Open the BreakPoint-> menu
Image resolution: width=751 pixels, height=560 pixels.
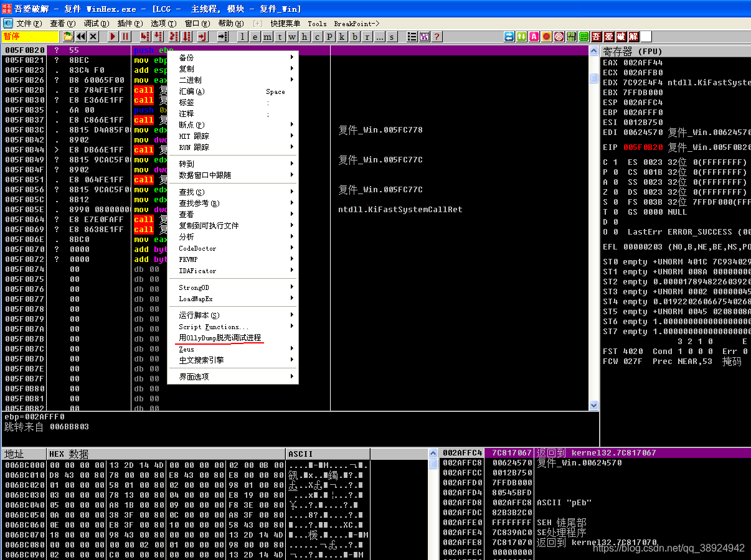357,24
